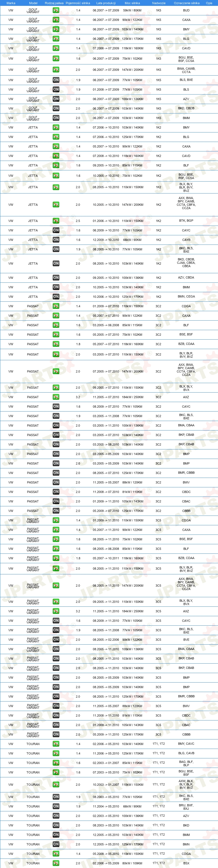The width and height of the screenshot is (218, 868).
Task: Select the 12.2005 -> 05.2010 cell in Touran BMM row
Action: coord(106,835)
